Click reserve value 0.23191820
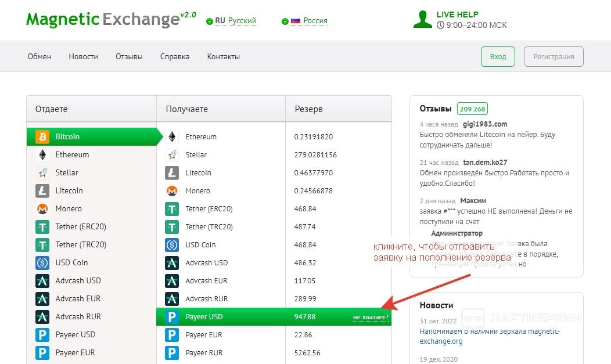The width and height of the screenshot is (611, 364). 313,136
